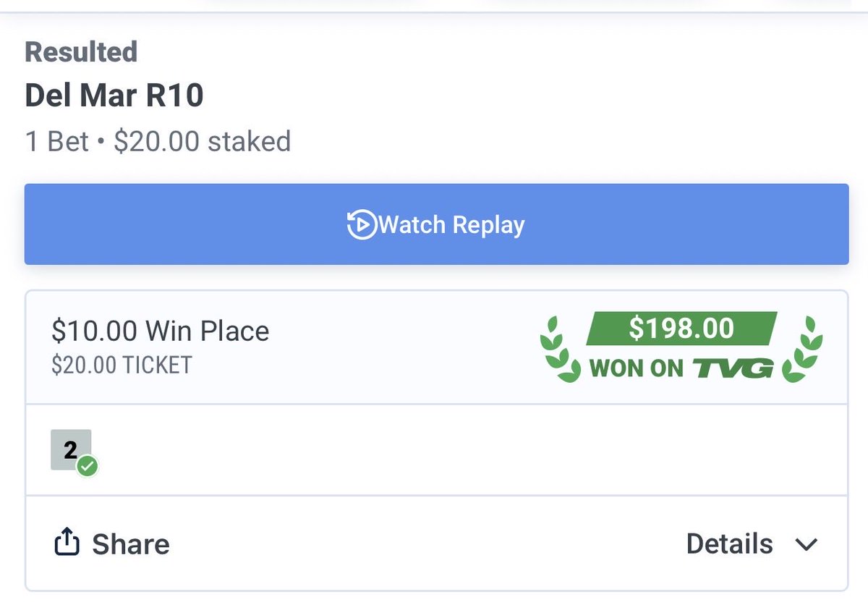Click the left green laurel wreath

click(561, 349)
